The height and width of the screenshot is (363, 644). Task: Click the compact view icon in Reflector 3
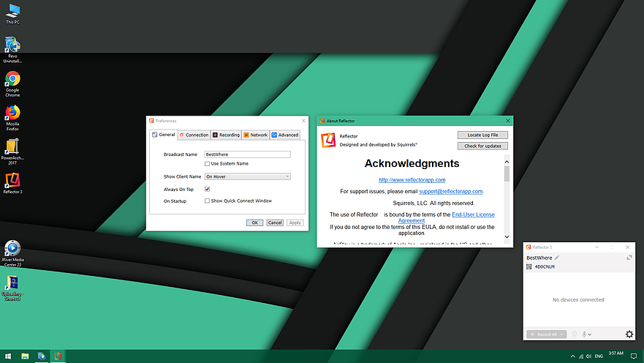629,258
